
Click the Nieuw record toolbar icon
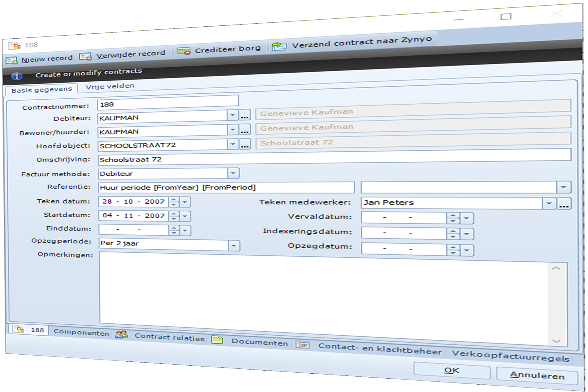12,60
